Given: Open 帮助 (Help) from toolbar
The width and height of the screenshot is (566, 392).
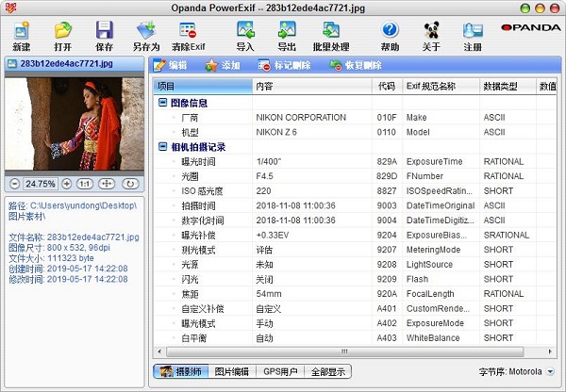Looking at the screenshot, I should pos(390,35).
